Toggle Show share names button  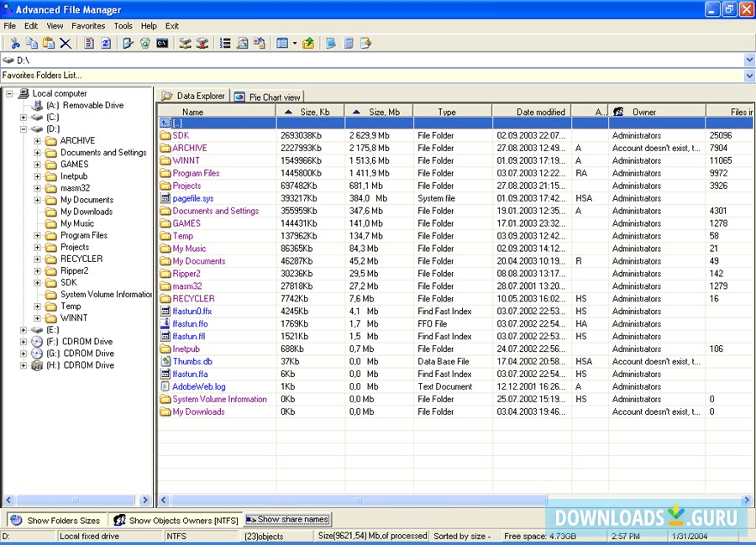(287, 520)
